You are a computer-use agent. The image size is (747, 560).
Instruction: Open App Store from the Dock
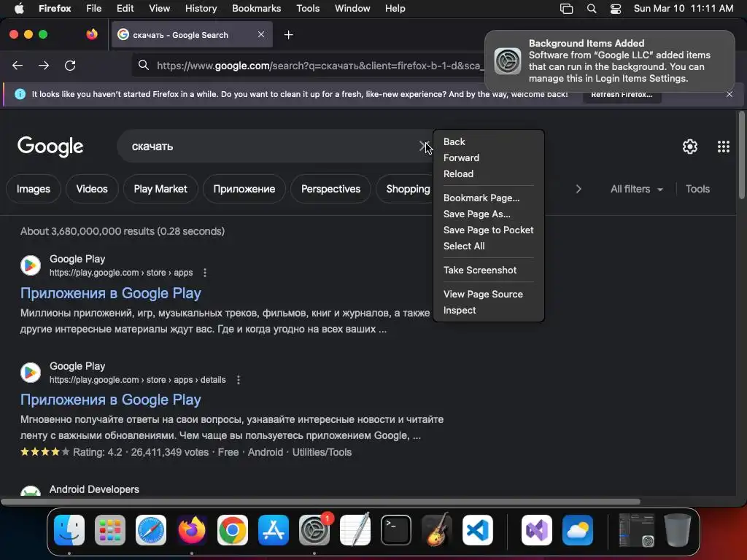point(274,530)
